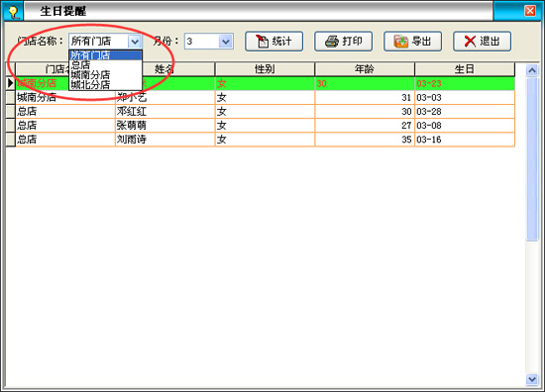545x392 pixels.
Task: Click the scrollbar up arrow
Action: pos(532,70)
